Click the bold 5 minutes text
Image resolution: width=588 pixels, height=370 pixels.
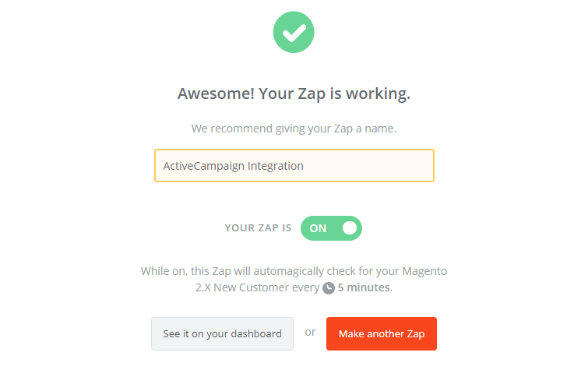tap(364, 288)
